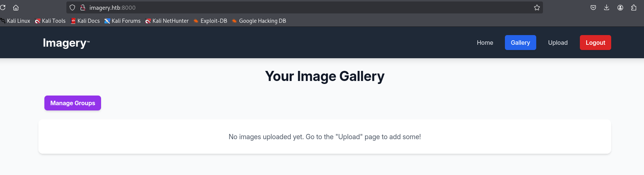Click the insecure connection padlock icon
Screen dimensions: 644x175
pos(83,7)
